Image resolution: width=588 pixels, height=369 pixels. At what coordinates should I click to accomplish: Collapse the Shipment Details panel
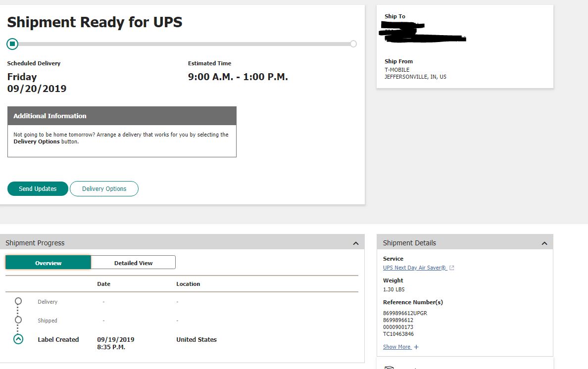coord(544,243)
